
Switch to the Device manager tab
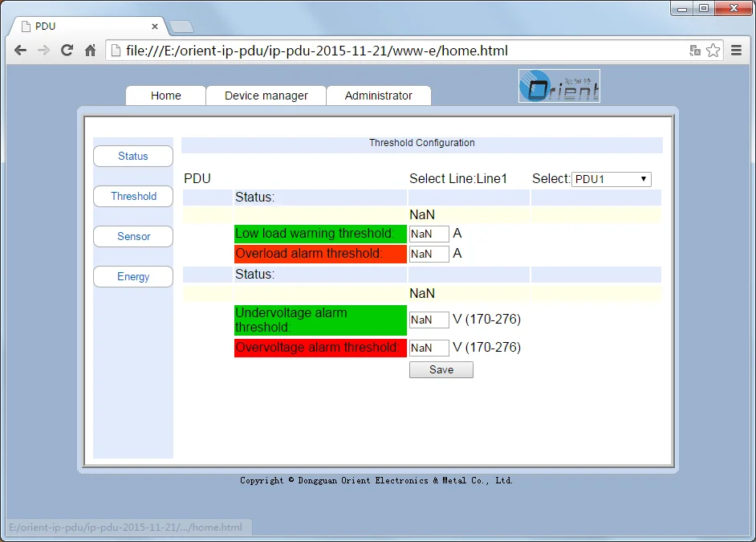[x=266, y=95]
